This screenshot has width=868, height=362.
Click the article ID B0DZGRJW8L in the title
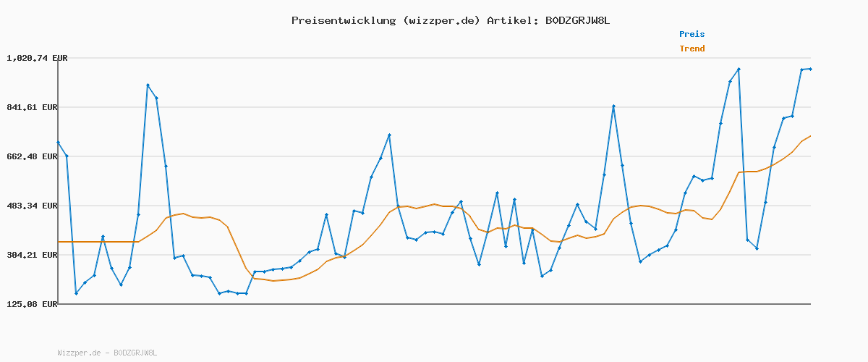(x=577, y=20)
